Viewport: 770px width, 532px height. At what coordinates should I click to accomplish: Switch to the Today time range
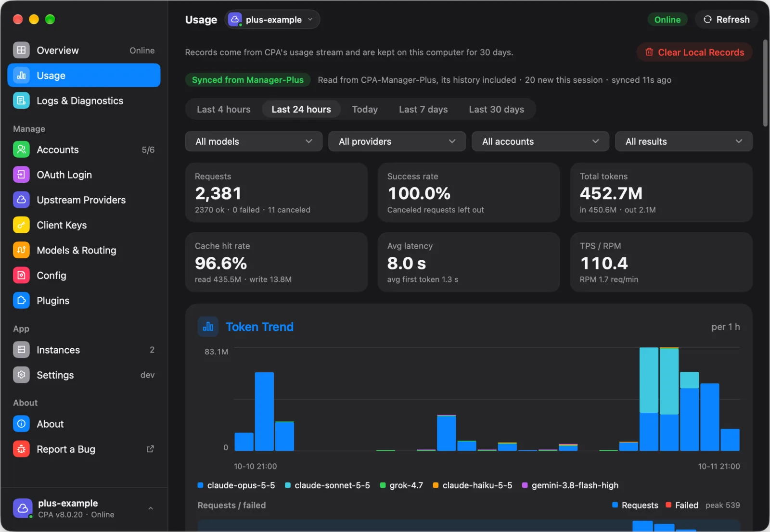[x=365, y=109]
